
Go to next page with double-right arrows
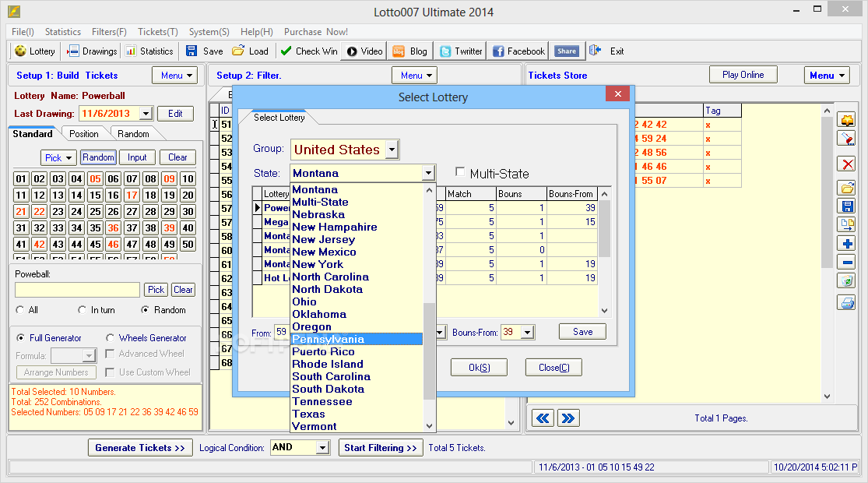coord(568,418)
